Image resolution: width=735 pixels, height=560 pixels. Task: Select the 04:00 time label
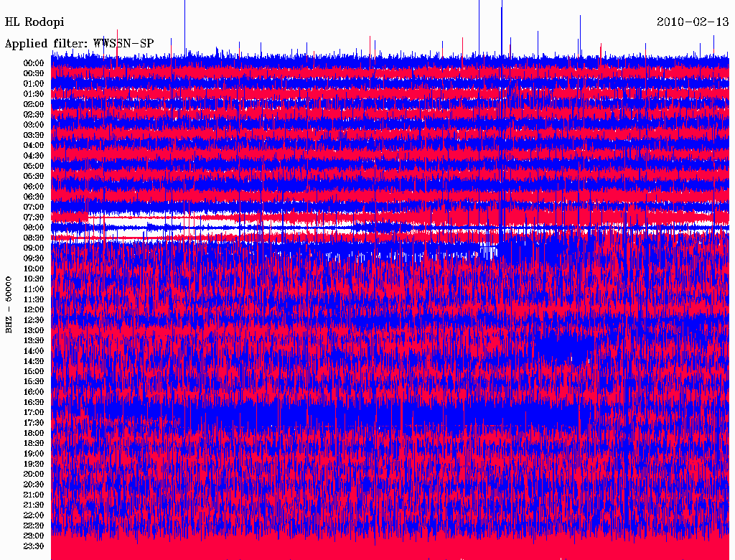(34, 146)
